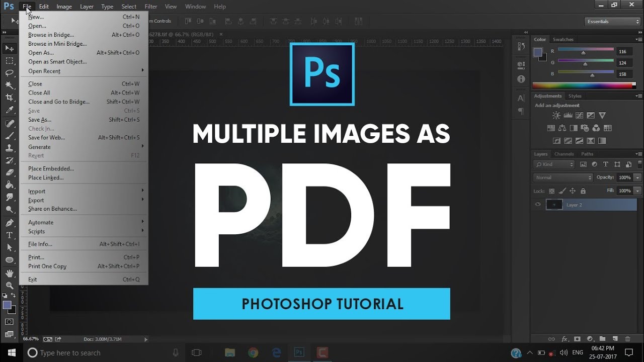Open the Filter menu
Viewport: 644px width, 362px height.
click(x=151, y=7)
